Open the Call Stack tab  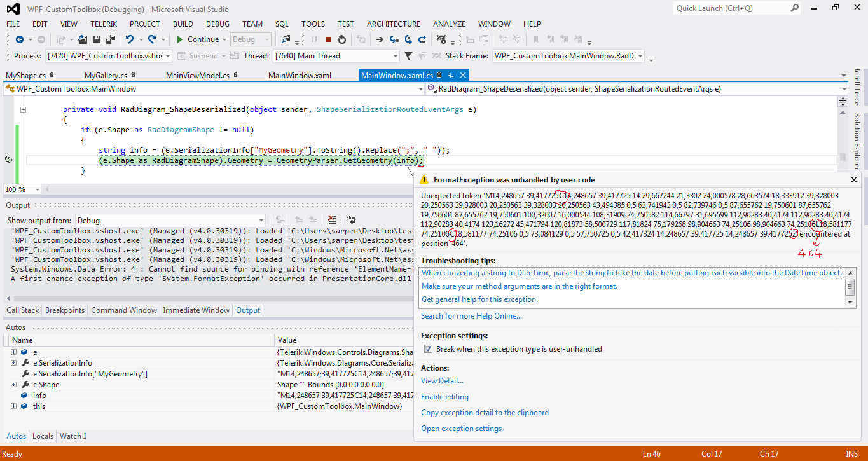(23, 310)
